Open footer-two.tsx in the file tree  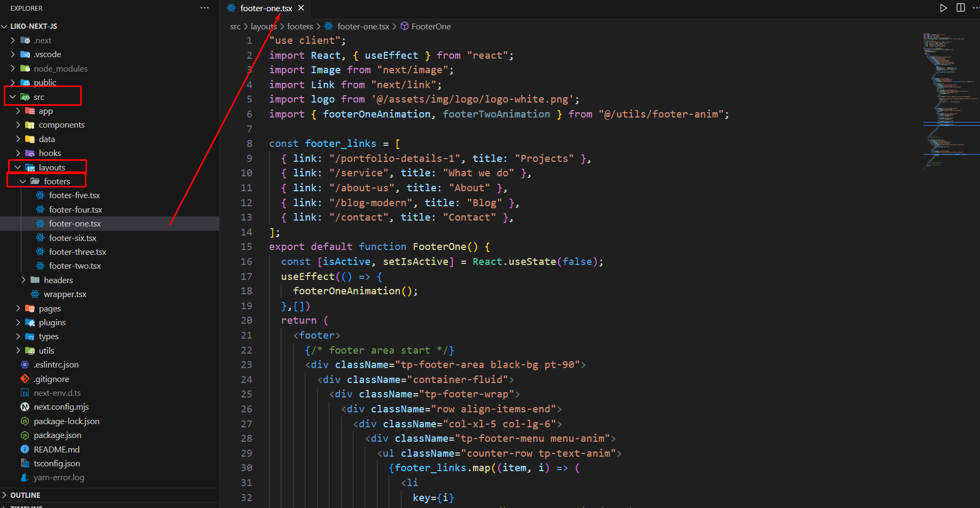click(75, 266)
